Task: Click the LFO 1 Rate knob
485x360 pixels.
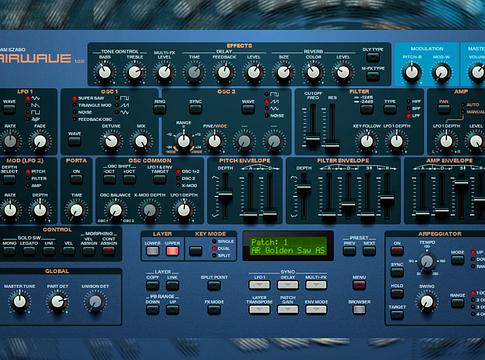Action: pos(10,141)
